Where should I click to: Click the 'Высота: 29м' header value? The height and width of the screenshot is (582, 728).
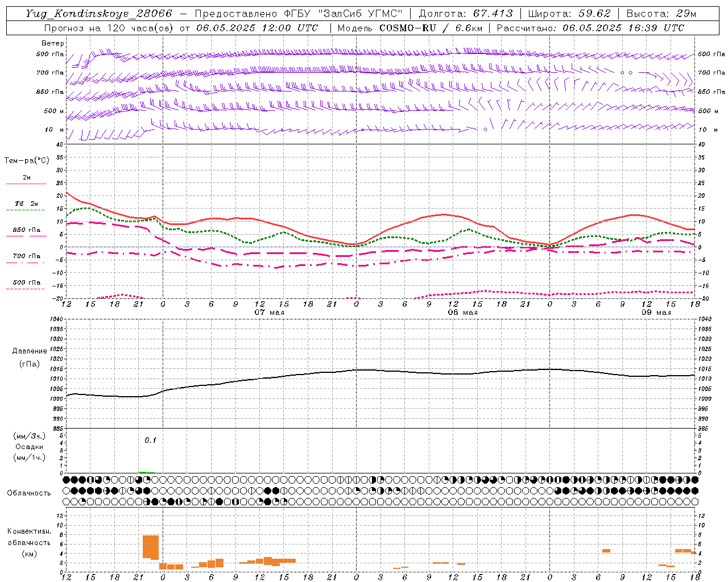pyautogui.click(x=661, y=14)
